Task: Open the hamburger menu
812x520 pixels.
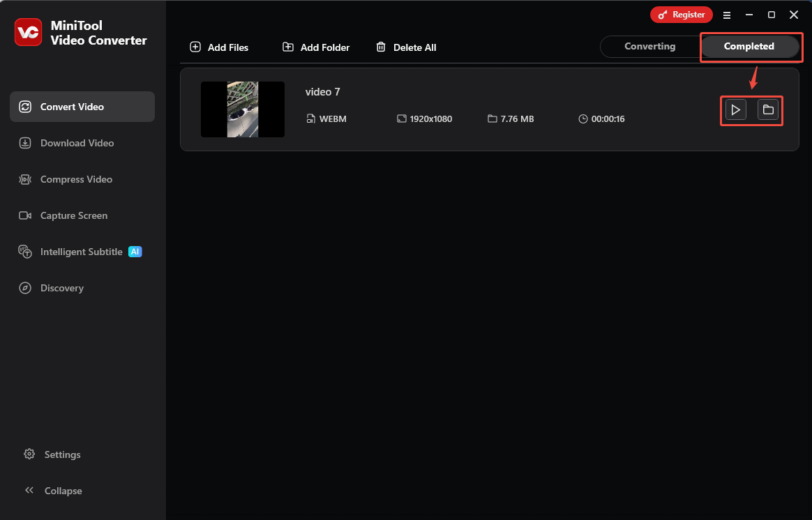Action: pyautogui.click(x=727, y=15)
